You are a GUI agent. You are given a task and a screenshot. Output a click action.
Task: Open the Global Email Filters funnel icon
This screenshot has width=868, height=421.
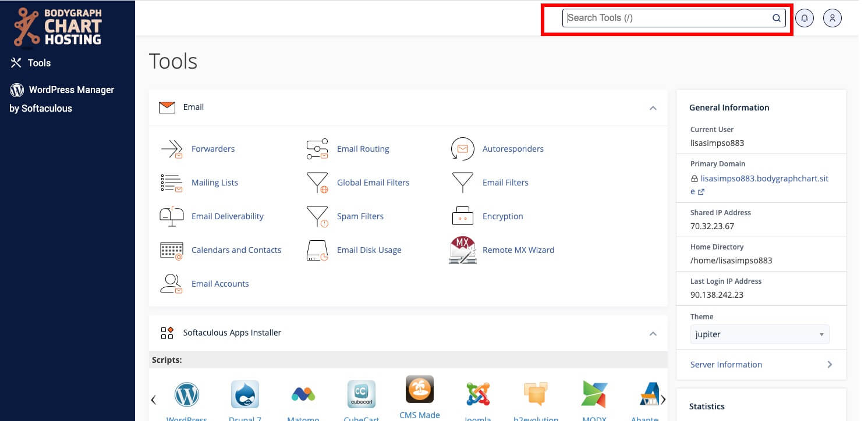click(317, 183)
